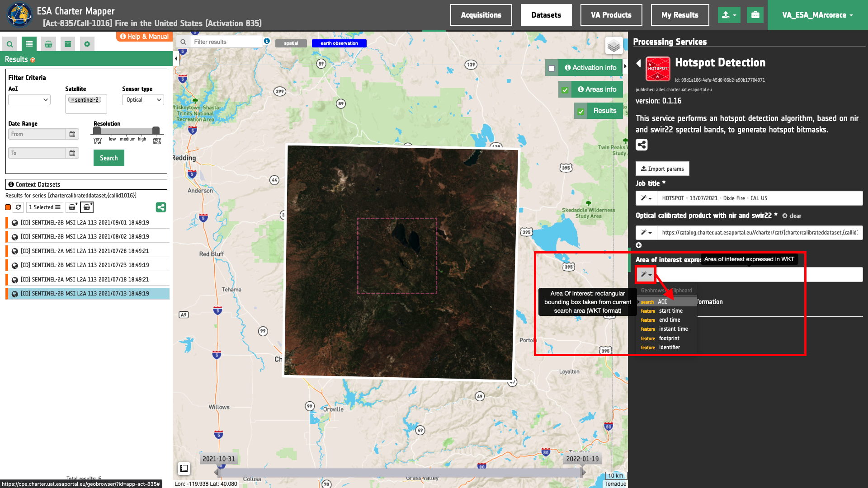The image size is (868, 488).
Task: Switch to the VA Products tab
Action: pos(611,15)
